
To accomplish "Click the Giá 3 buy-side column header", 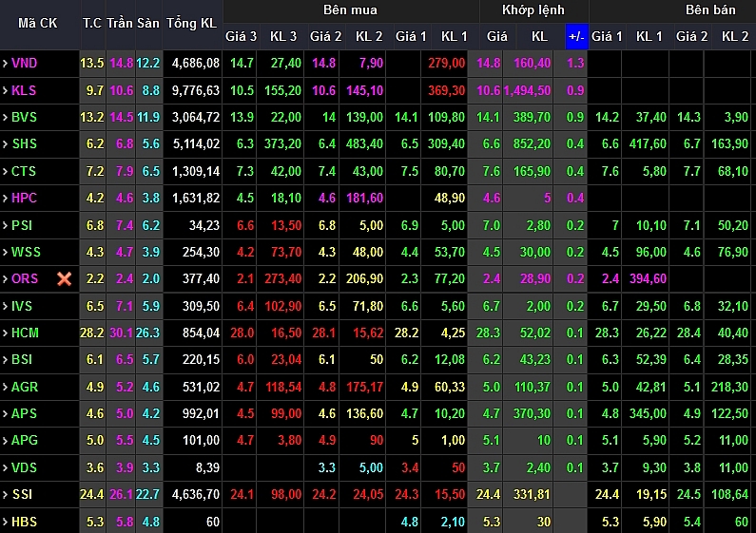I will (241, 36).
